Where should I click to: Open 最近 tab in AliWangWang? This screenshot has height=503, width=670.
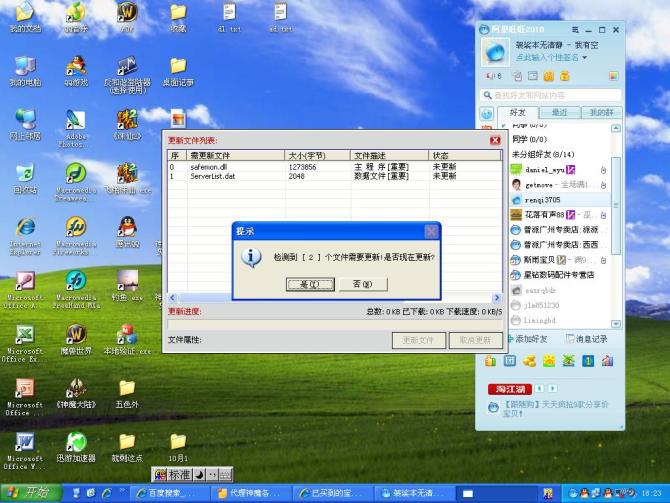coord(559,113)
